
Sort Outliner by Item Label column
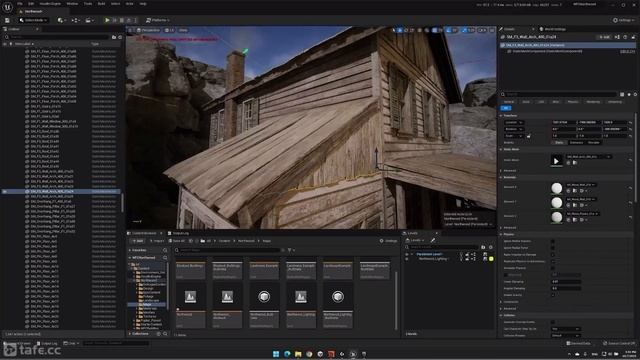24,44
